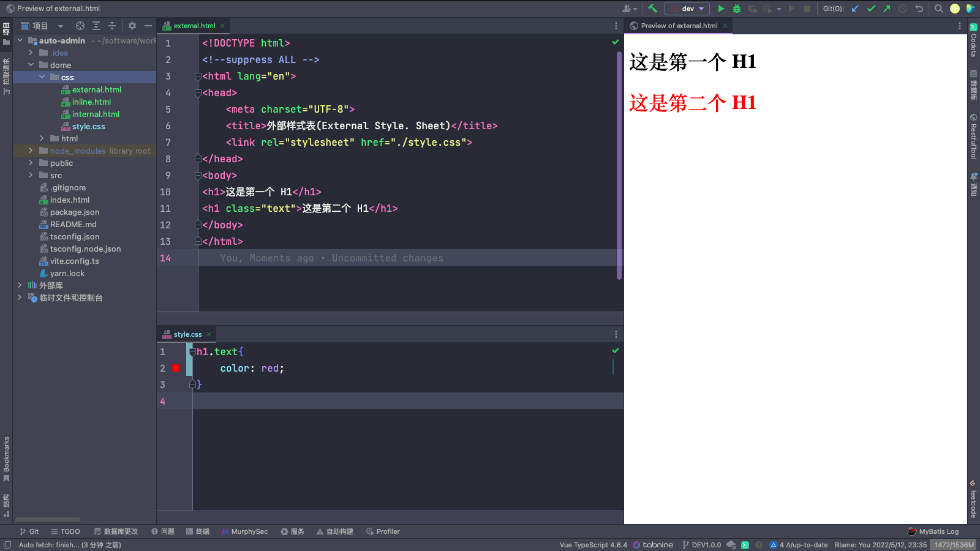Toggle the fold marker on the body tag

point(198,176)
